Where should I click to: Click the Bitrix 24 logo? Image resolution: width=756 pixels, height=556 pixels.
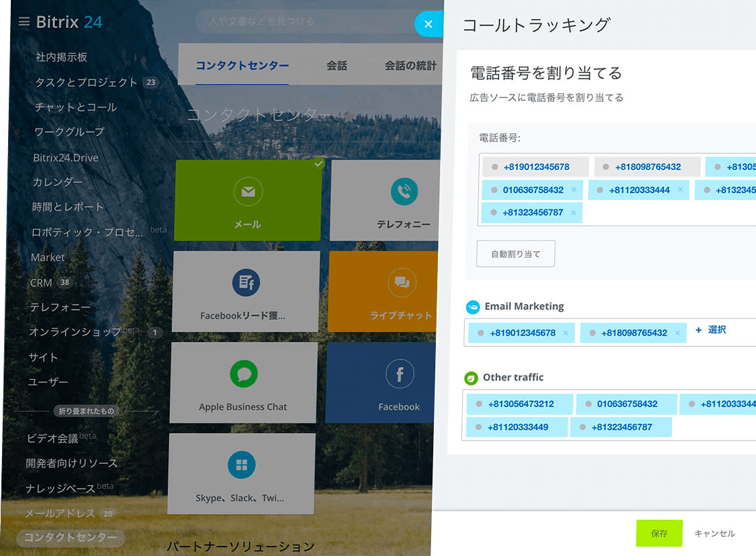[69, 22]
